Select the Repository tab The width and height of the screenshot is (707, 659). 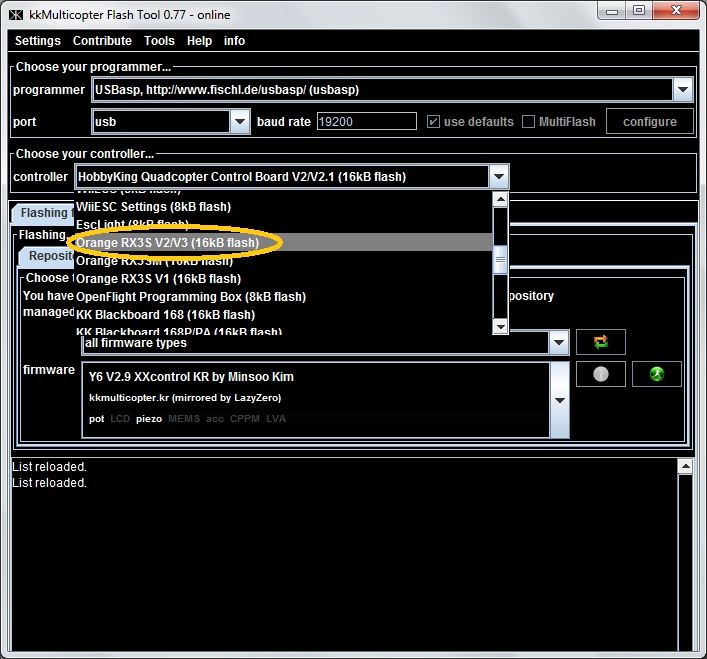(47, 256)
